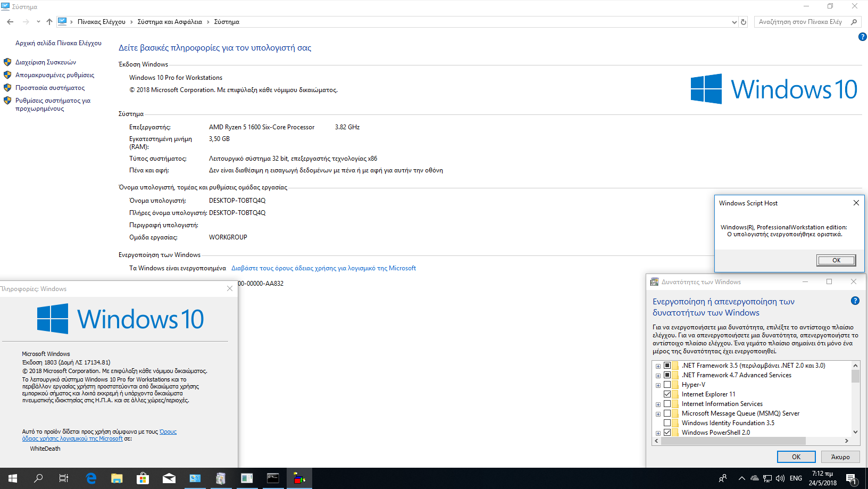Viewport: 868px width, 489px height.
Task: Click Άκυρο in the Windows Features dialog
Action: (x=840, y=457)
